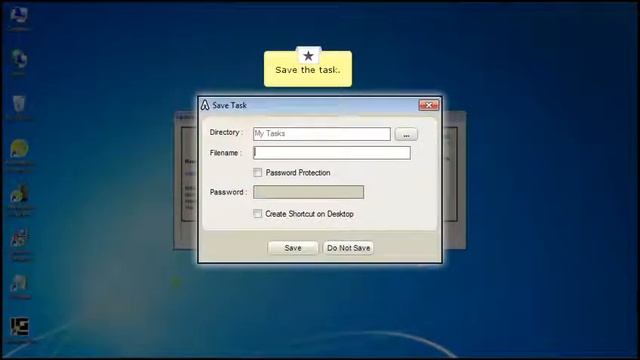Viewport: 640px width, 360px height.
Task: Click the Save Task title bar app icon
Action: pyautogui.click(x=205, y=105)
